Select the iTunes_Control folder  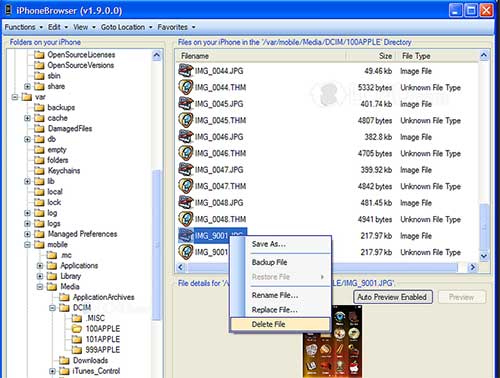click(96, 371)
